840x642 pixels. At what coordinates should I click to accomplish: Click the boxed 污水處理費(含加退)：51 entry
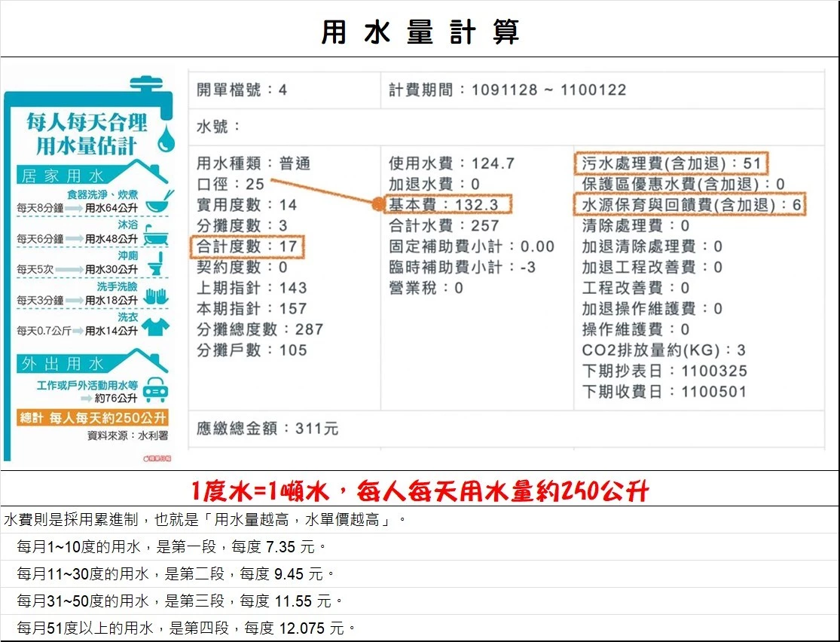pyautogui.click(x=673, y=164)
